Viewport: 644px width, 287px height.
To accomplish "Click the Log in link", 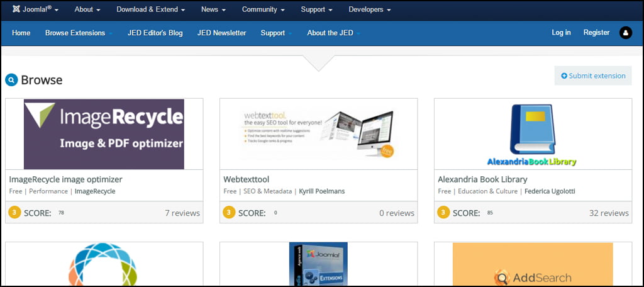I will coord(561,33).
